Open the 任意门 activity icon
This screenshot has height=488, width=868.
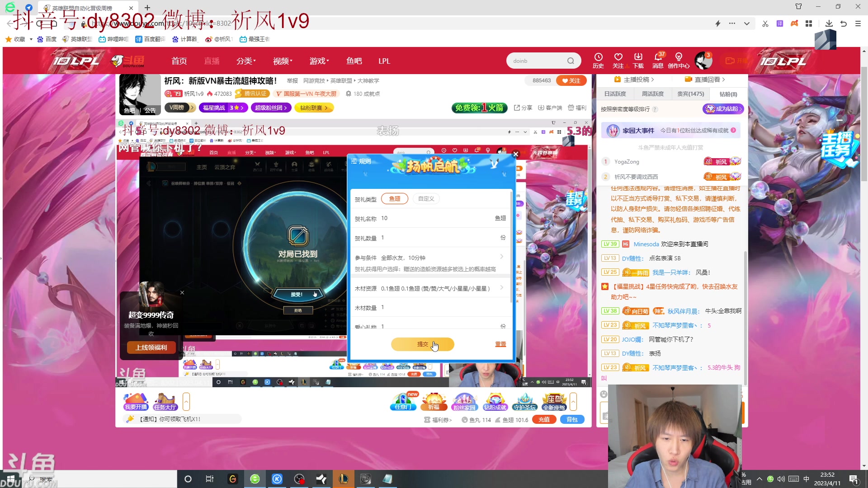[x=403, y=401]
